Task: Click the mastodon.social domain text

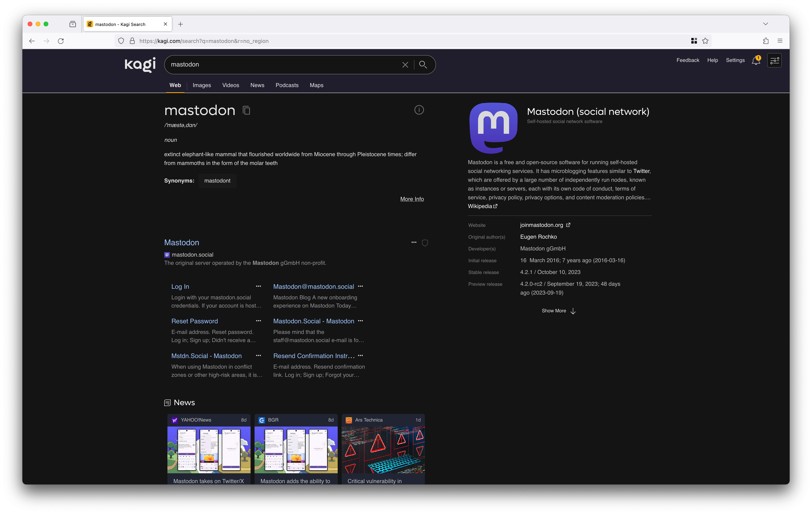Action: coord(193,255)
